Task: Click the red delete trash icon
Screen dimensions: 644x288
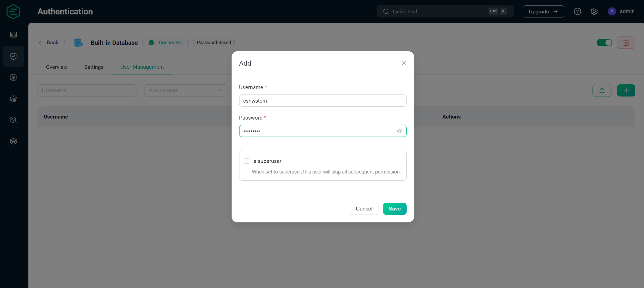Action: 626,43
